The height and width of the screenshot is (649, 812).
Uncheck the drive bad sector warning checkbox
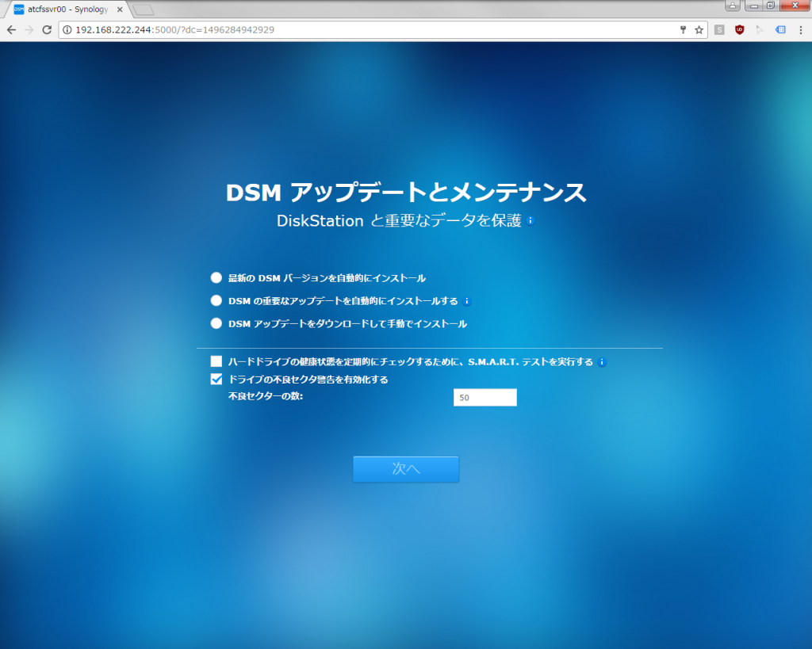click(x=216, y=379)
